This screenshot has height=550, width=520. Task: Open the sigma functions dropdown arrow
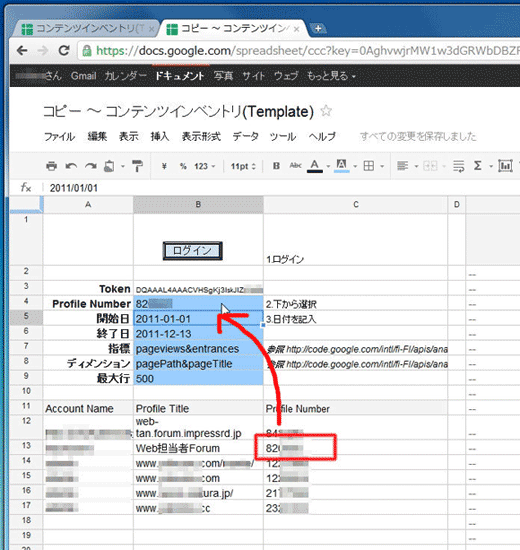(491, 166)
